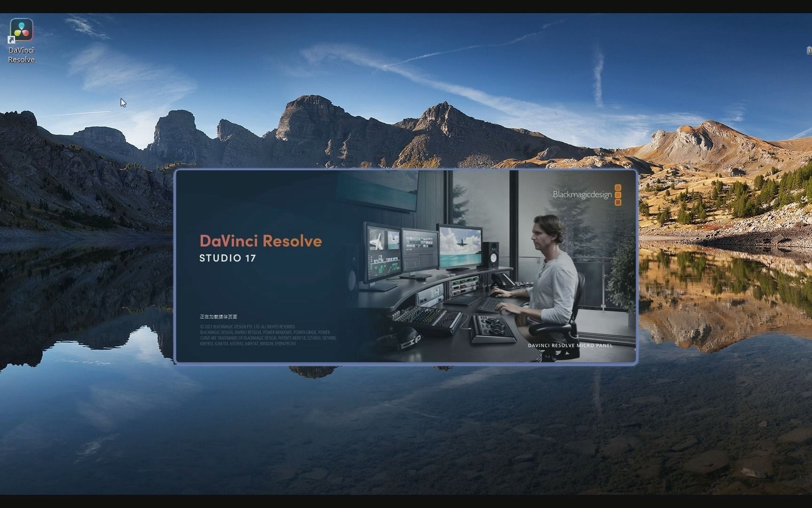Viewport: 812px width, 508px height.
Task: Click the DaVinci Resolve title on splash
Action: point(261,241)
